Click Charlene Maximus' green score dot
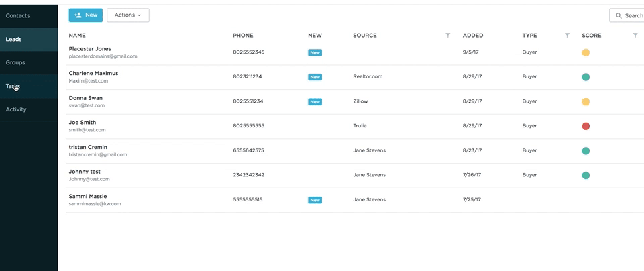 (586, 77)
